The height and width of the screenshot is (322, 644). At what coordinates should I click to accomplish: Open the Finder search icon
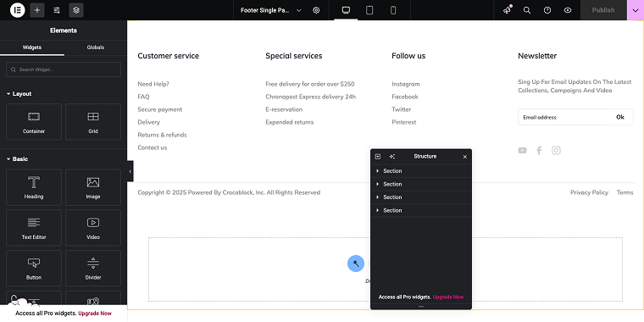click(527, 10)
